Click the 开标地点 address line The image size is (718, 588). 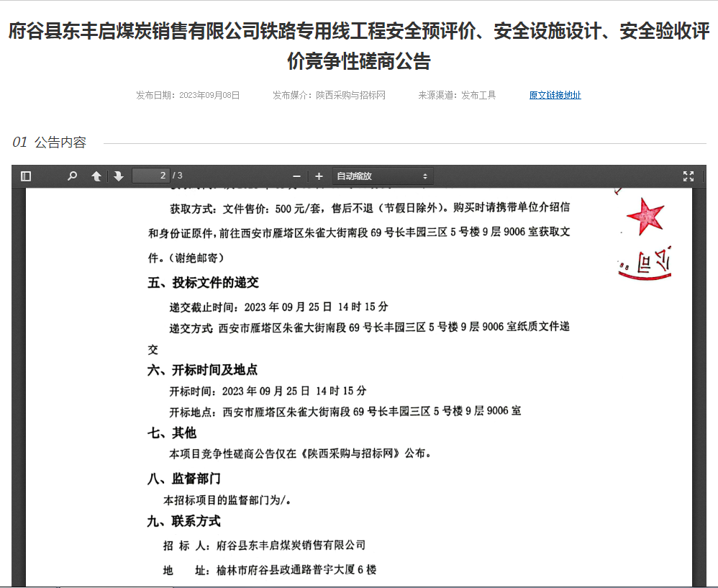point(345,411)
